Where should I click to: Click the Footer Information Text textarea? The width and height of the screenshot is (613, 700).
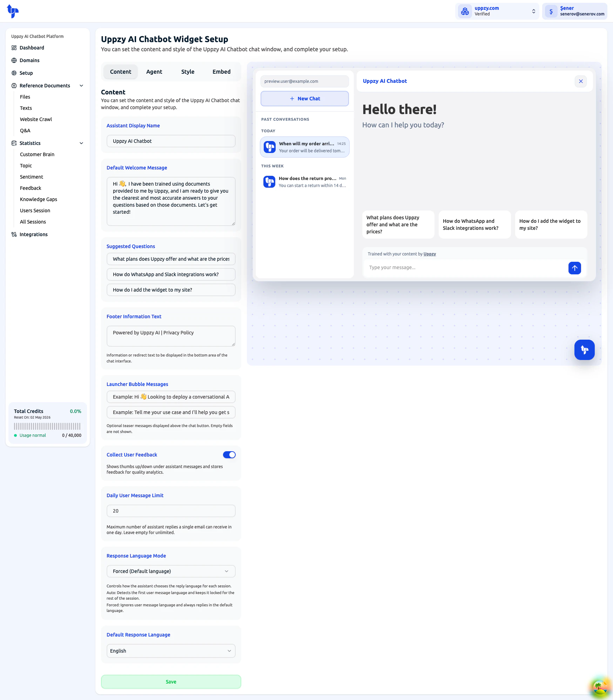[171, 336]
